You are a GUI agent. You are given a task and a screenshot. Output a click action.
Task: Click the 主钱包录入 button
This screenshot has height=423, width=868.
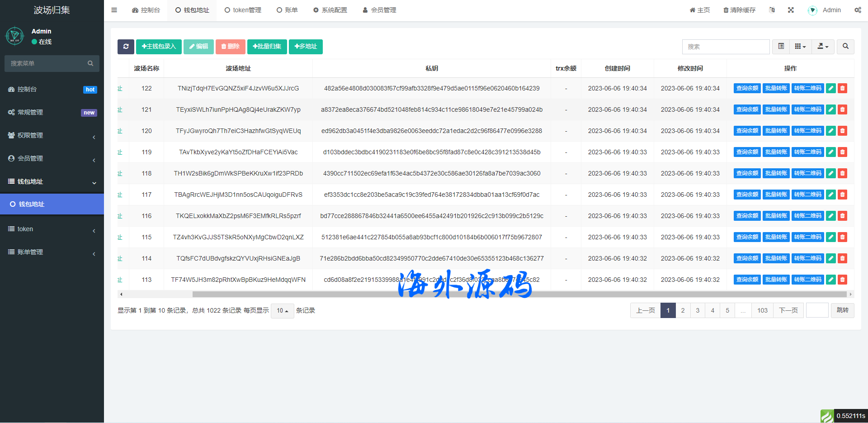coord(159,47)
